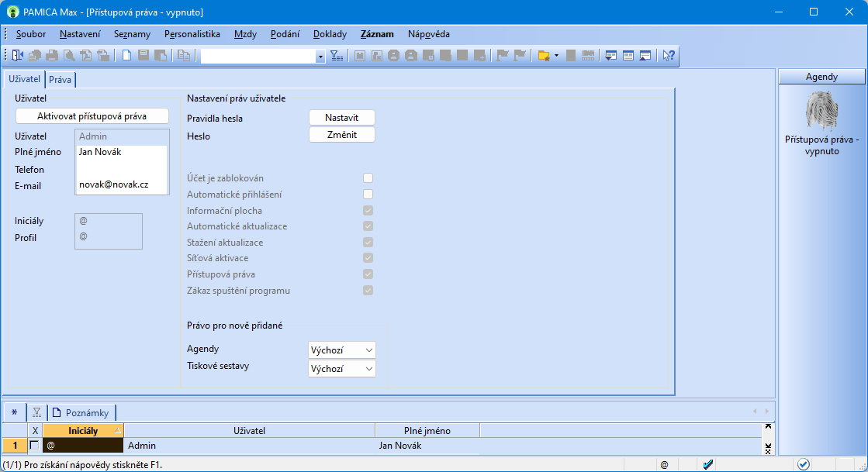This screenshot has width=868, height=472.
Task: Click the yellow favorites folder icon
Action: [x=543, y=55]
